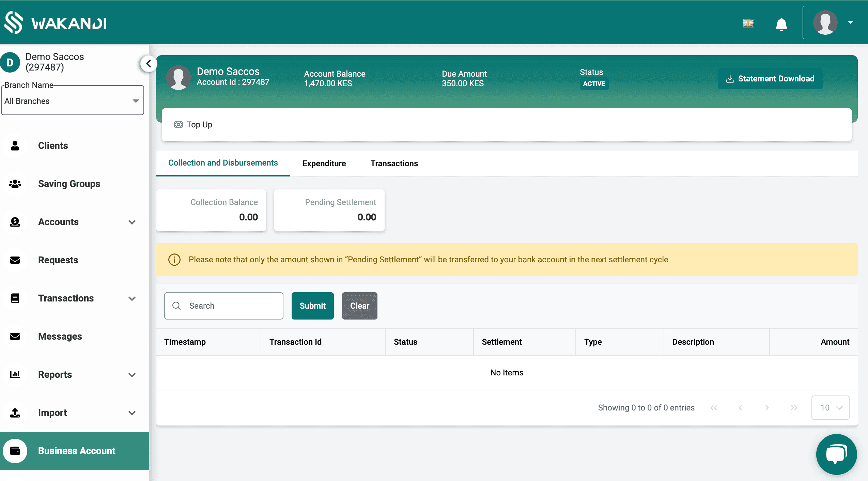
Task: Open Requests in the sidebar
Action: click(58, 260)
